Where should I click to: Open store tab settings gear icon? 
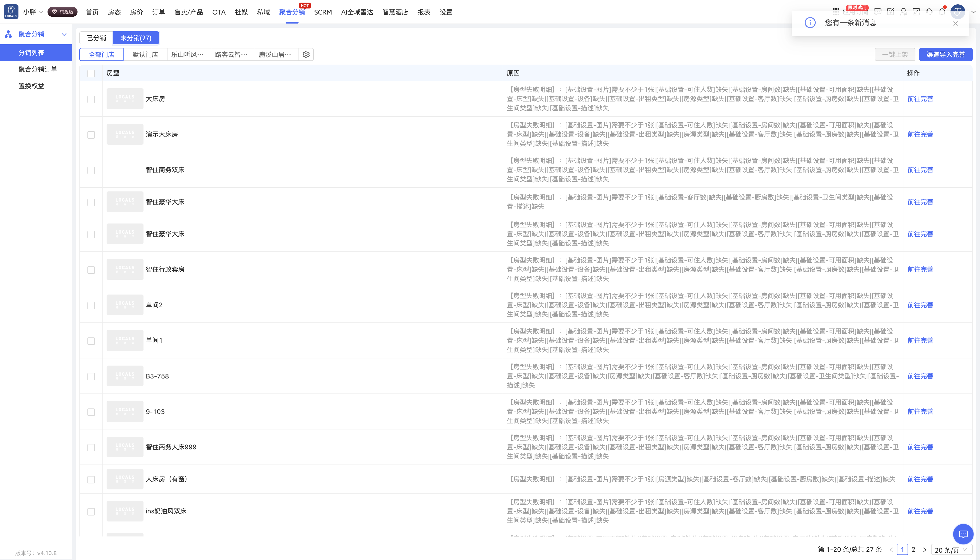point(306,55)
